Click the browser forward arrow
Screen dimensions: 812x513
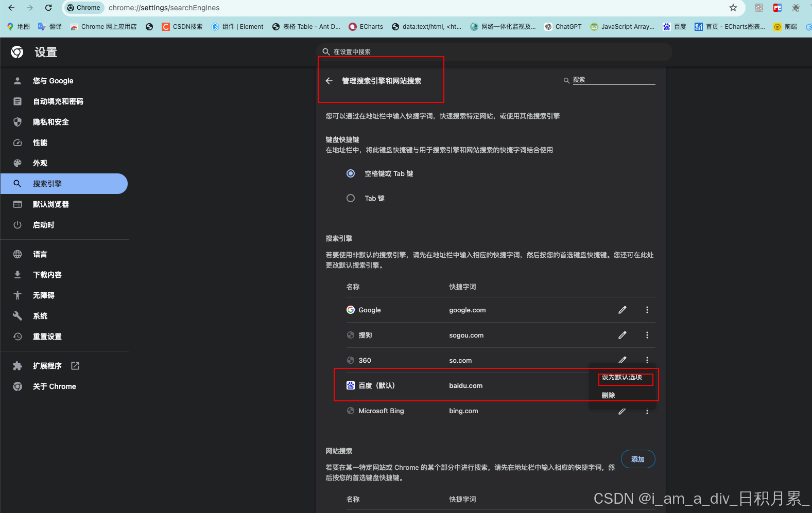point(29,8)
